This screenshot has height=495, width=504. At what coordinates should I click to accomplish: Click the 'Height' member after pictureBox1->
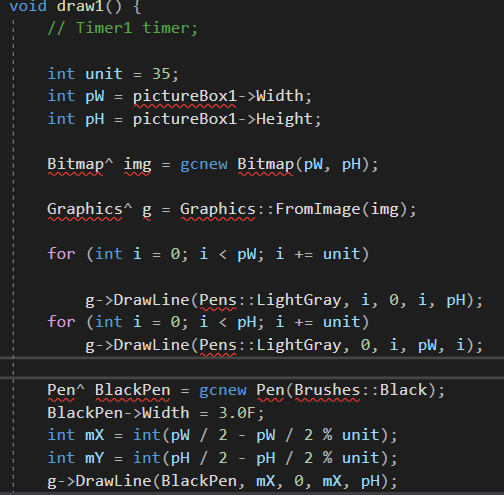click(284, 119)
